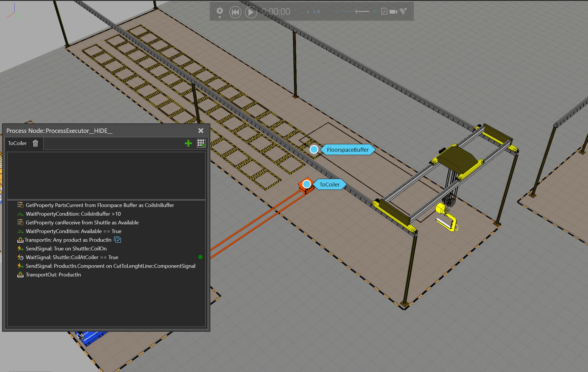Toggle green breakpoint dot on WaitSignal
Screen dimensions: 588x372
(200, 257)
